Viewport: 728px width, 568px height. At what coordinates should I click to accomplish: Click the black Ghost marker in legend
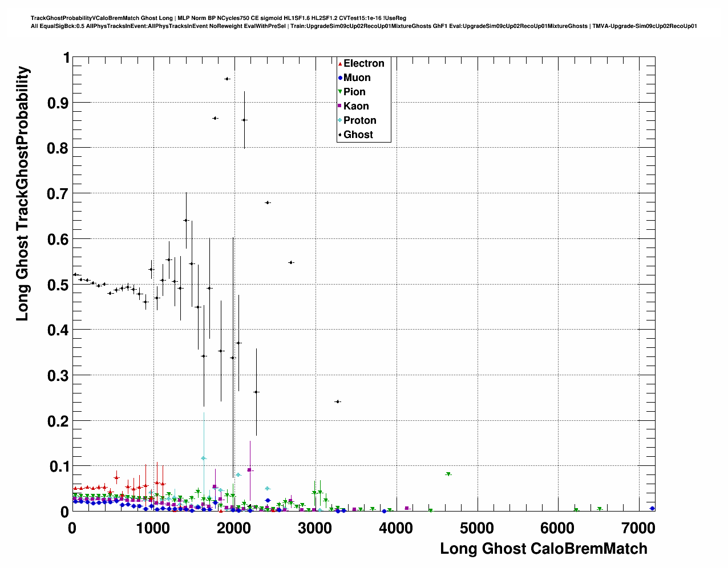point(340,135)
